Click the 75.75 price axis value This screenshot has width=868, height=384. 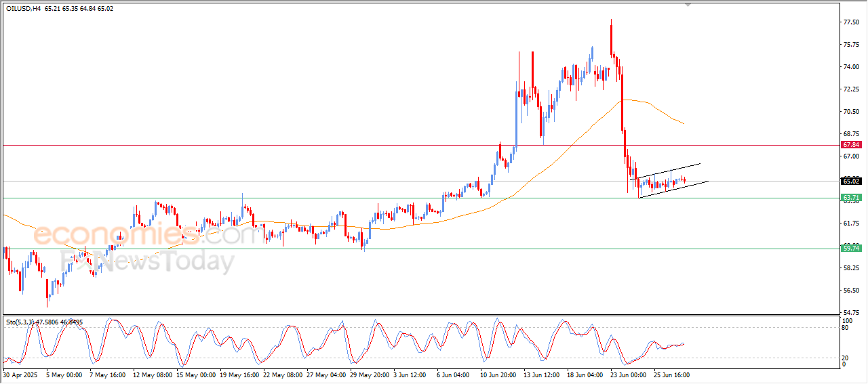(x=852, y=45)
